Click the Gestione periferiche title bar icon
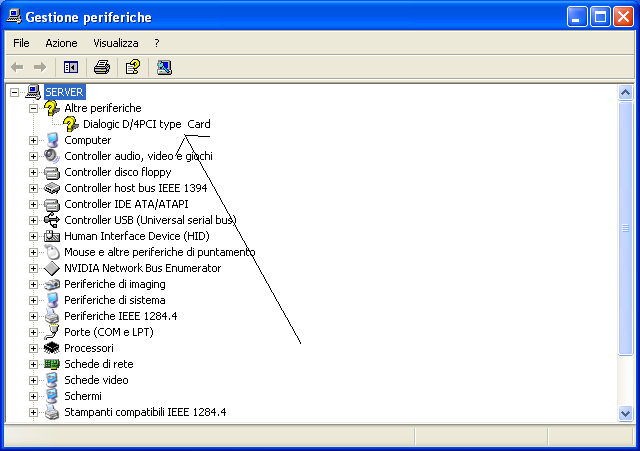640x451 pixels. 14,16
